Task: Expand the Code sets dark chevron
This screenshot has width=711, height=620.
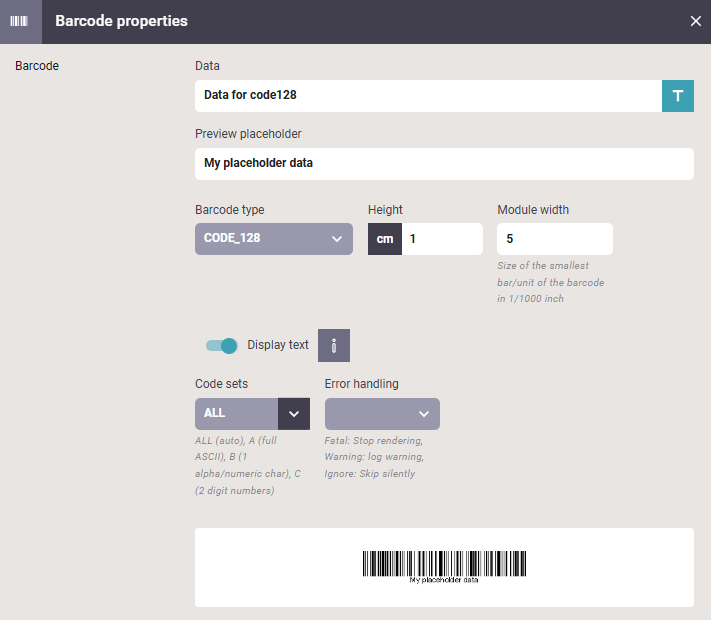Action: click(294, 414)
